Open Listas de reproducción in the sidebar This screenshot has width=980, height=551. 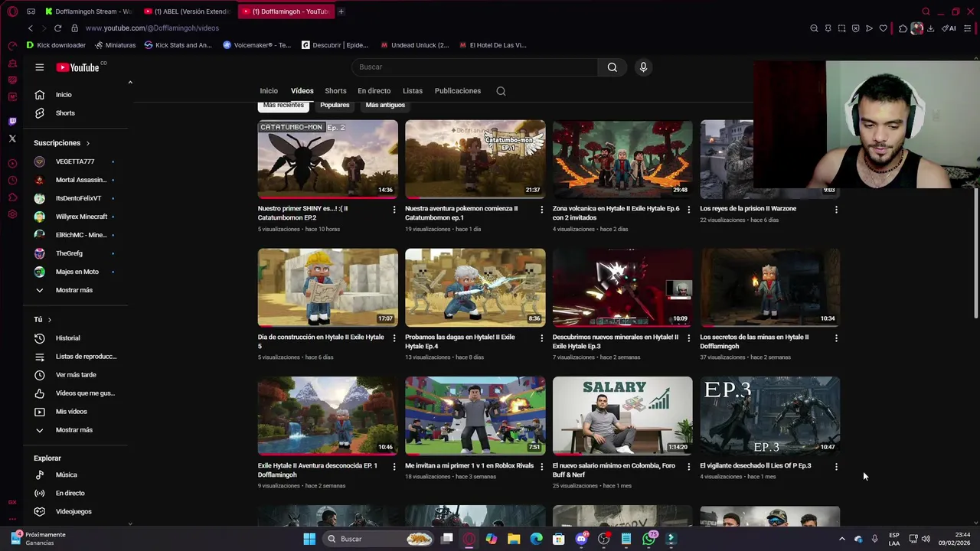tap(77, 357)
